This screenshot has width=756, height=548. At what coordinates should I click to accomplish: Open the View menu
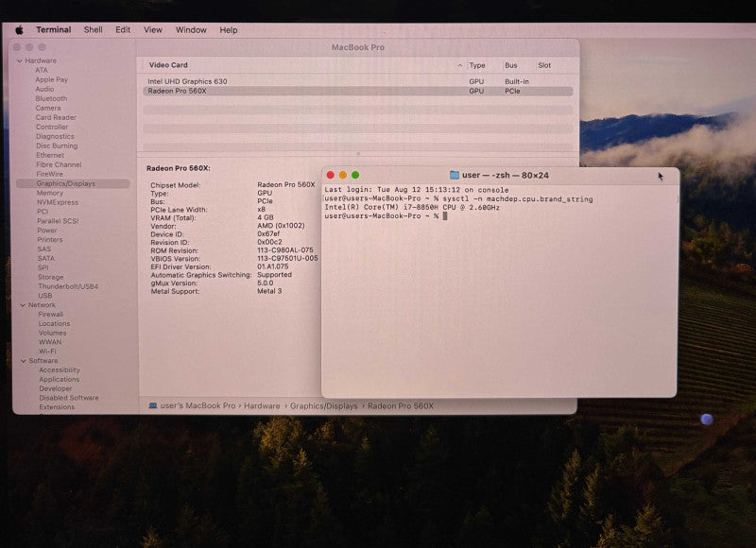153,30
